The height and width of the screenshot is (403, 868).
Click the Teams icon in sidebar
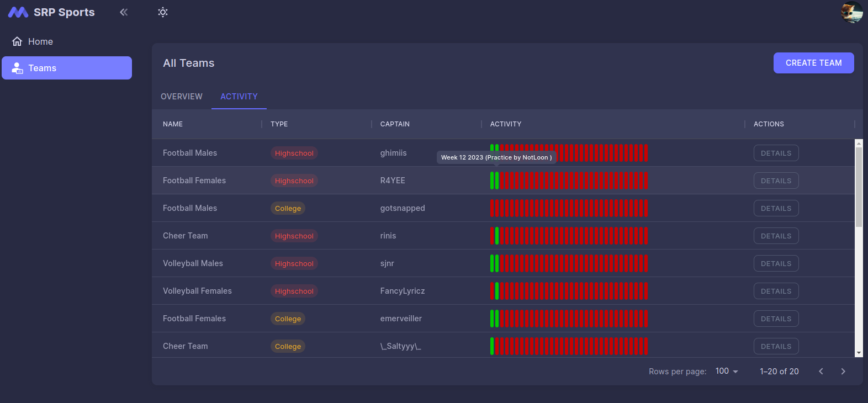(17, 68)
